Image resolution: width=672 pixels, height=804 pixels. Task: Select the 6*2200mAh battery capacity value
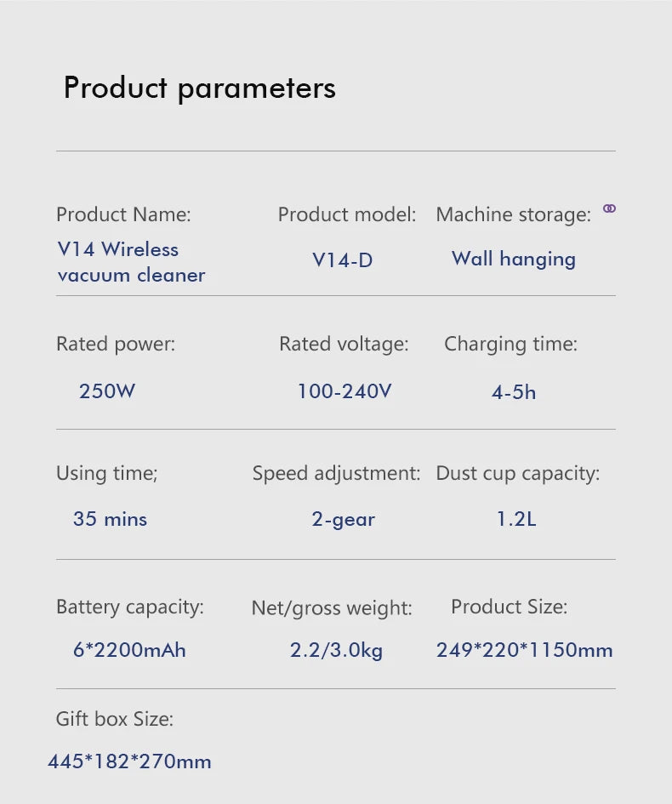coord(129,651)
